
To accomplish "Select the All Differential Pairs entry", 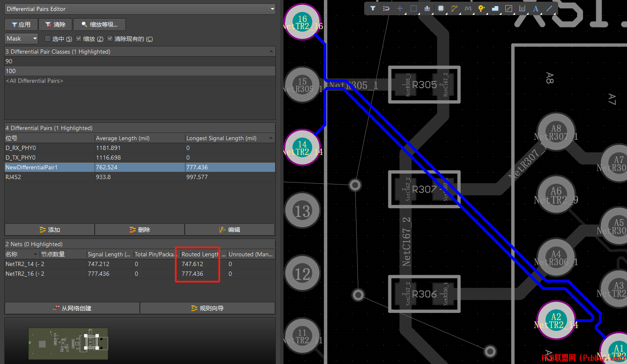I will [140, 81].
